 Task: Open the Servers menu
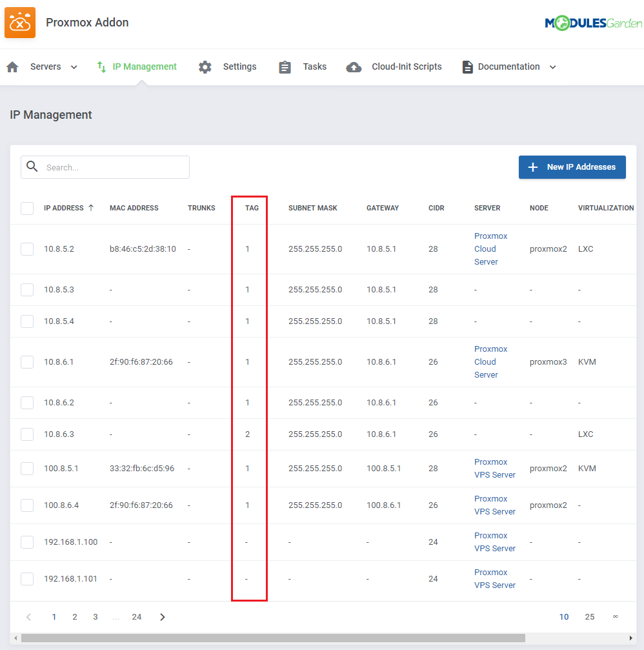46,66
